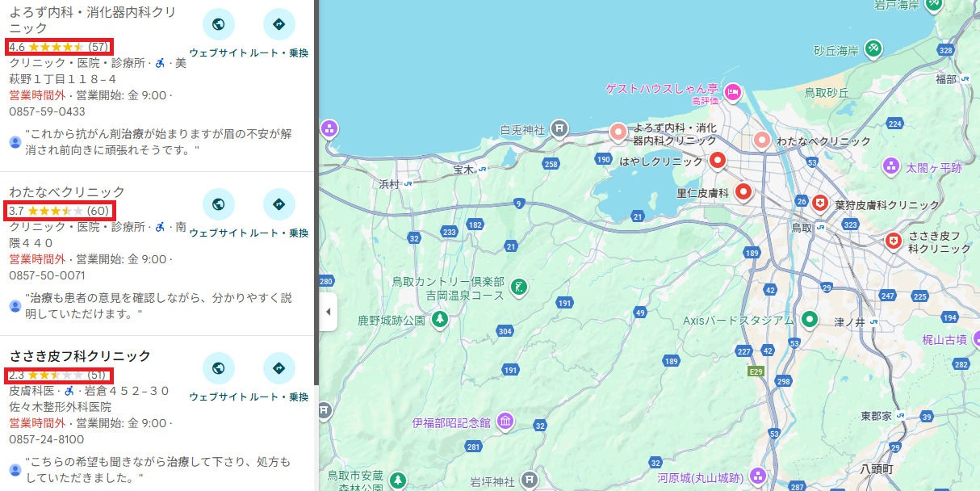Click the 里仁皮膚科 red map pin
Image resolution: width=980 pixels, height=491 pixels.
click(x=743, y=192)
